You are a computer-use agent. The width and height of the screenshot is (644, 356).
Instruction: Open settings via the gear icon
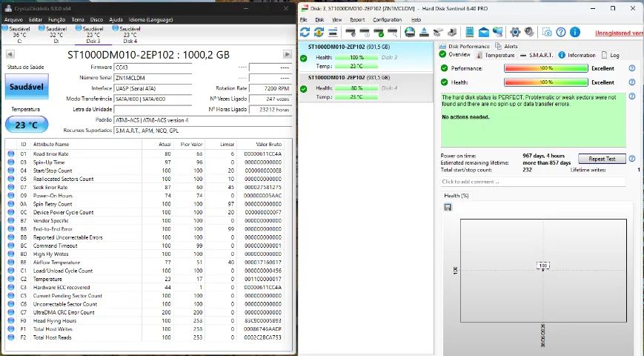[515, 32]
